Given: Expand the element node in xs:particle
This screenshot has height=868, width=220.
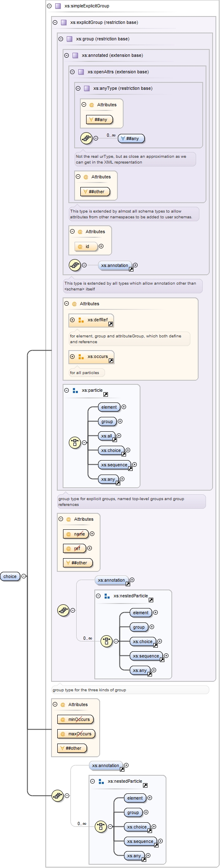Looking at the screenshot, I should tap(124, 407).
